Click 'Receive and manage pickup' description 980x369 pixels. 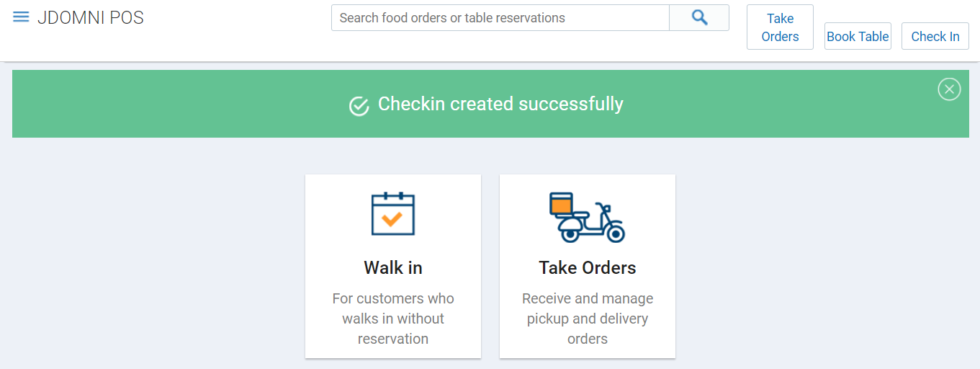[x=588, y=319]
